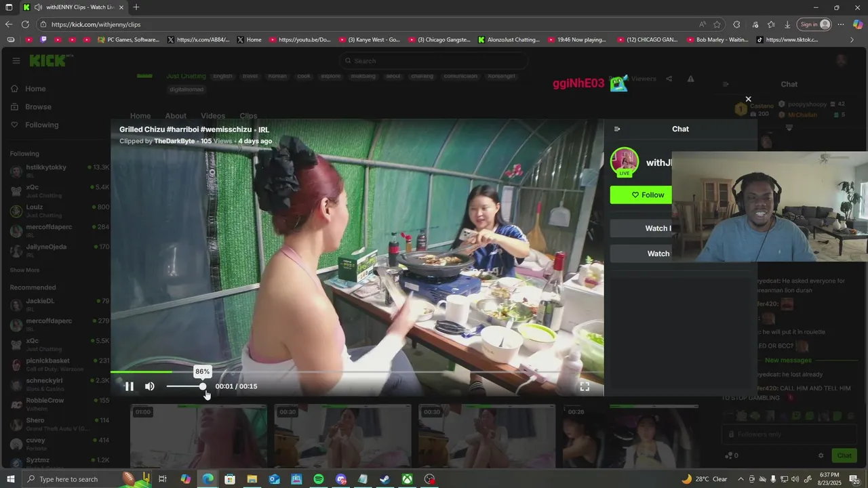Switch to the channel Clips tab

[x=248, y=116]
